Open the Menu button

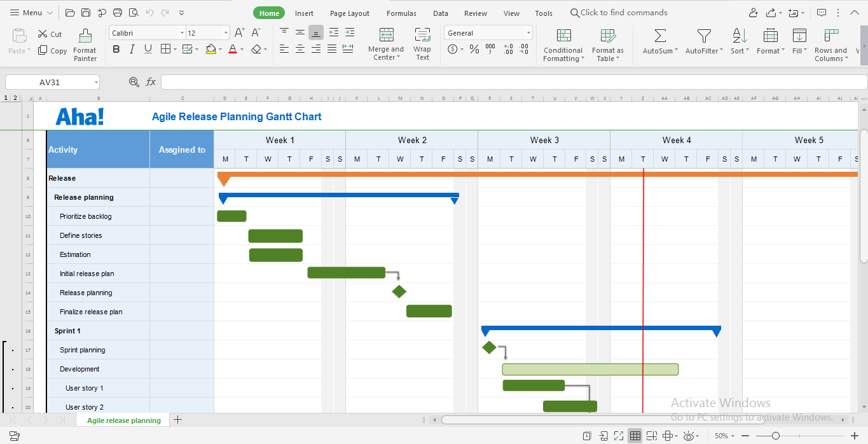click(x=31, y=13)
